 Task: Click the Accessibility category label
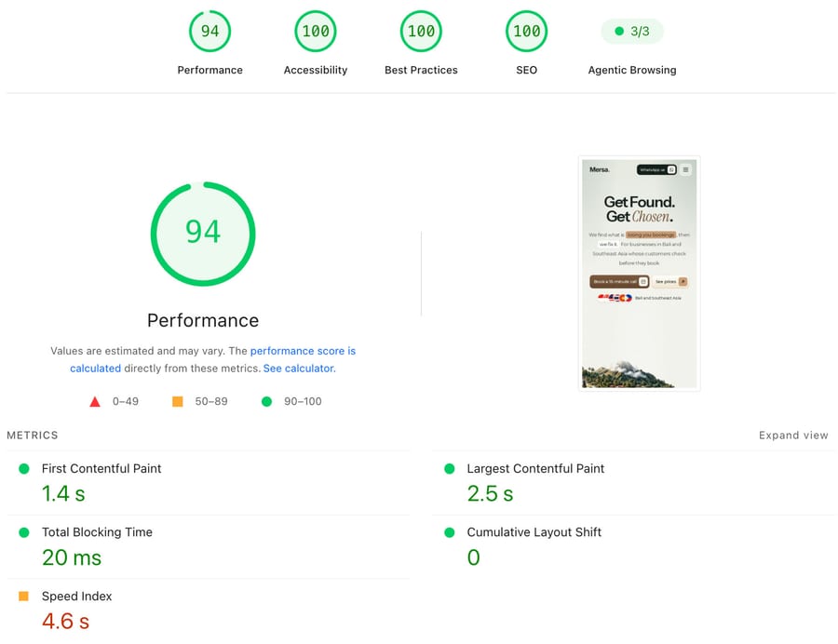pyautogui.click(x=316, y=70)
